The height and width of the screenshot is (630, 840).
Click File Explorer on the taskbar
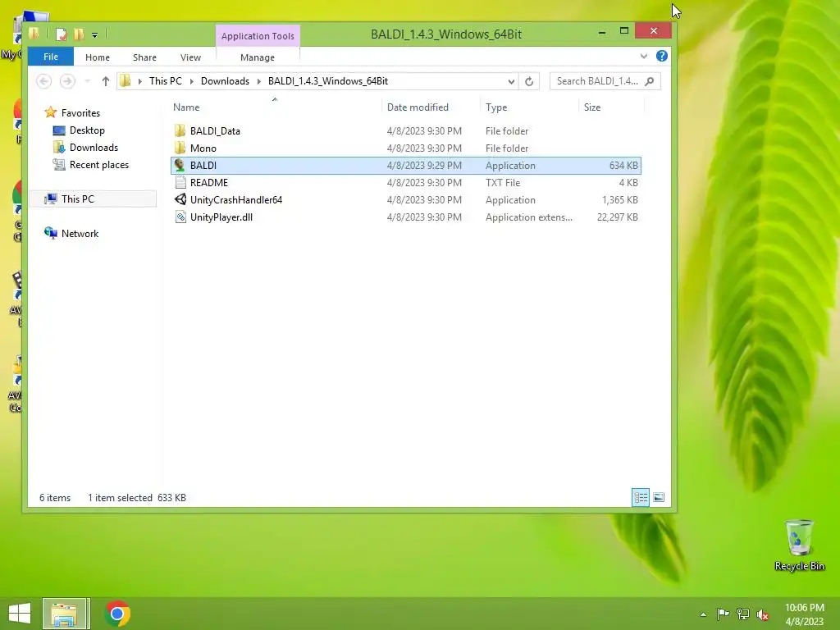64,614
